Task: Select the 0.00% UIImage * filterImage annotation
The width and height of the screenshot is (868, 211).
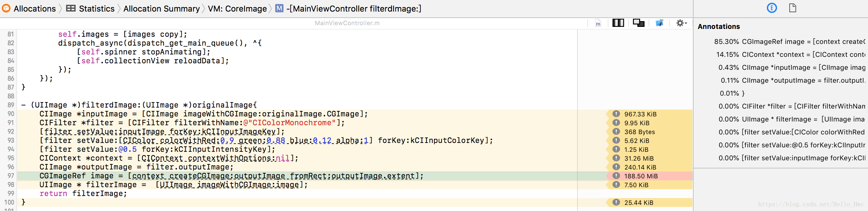Action: point(792,119)
